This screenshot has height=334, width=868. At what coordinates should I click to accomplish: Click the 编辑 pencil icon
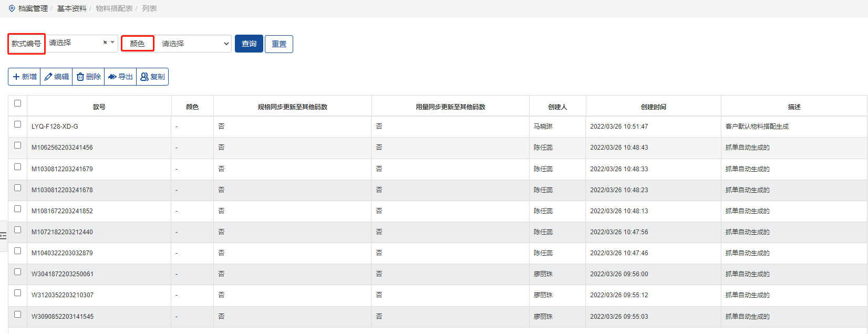(x=48, y=77)
